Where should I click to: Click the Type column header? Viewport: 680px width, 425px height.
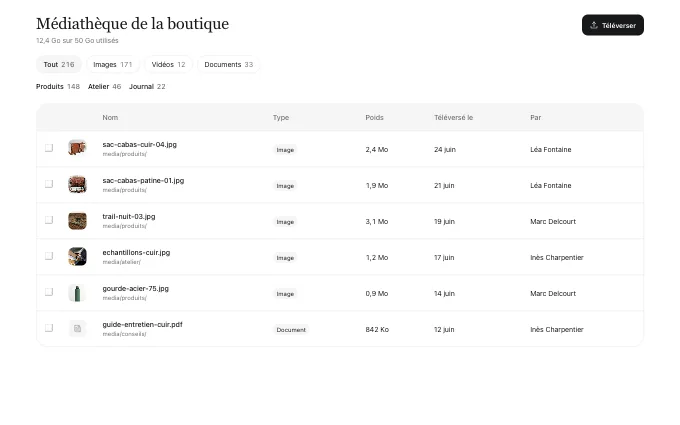(281, 118)
